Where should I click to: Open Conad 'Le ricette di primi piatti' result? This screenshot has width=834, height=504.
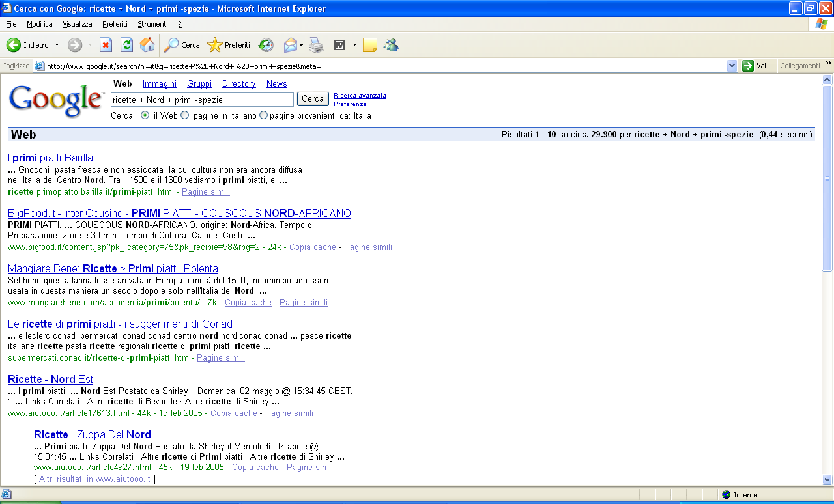pos(120,324)
